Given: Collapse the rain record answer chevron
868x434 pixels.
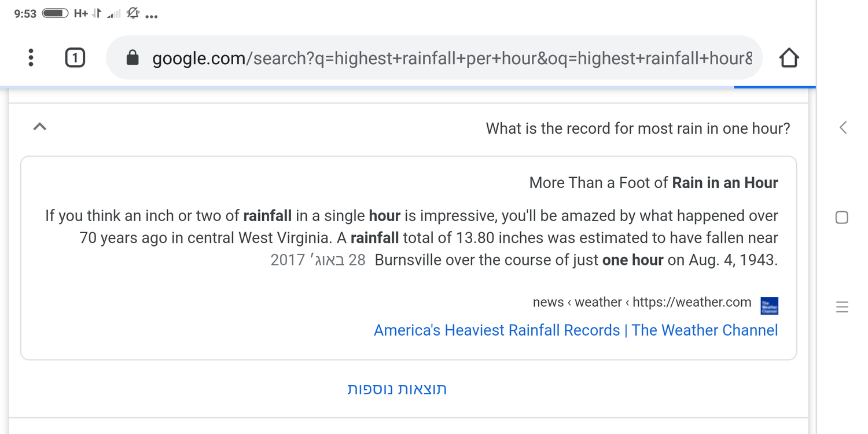Looking at the screenshot, I should coord(39,127).
